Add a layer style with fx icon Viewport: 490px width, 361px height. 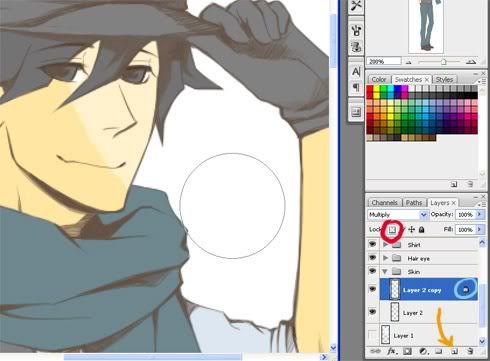(391, 351)
